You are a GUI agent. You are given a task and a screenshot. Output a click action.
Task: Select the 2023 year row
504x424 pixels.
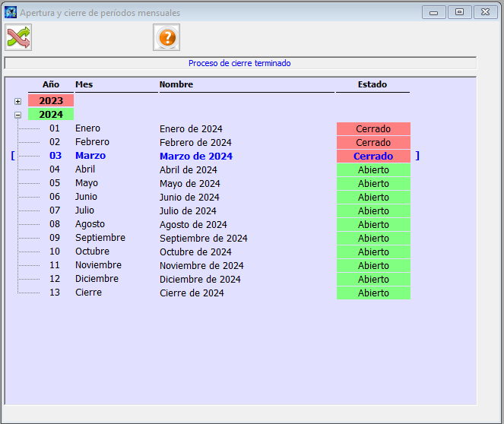(51, 100)
